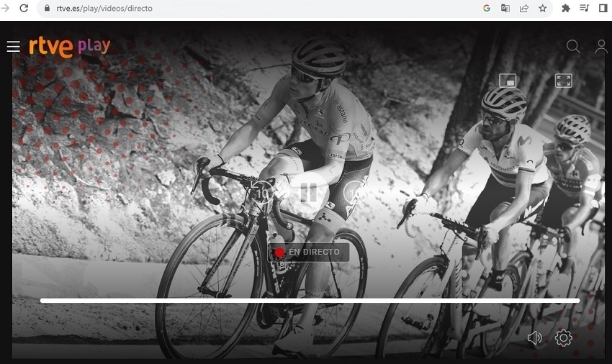The image size is (612, 364).
Task: Open the RTVE Play search
Action: pyautogui.click(x=572, y=47)
